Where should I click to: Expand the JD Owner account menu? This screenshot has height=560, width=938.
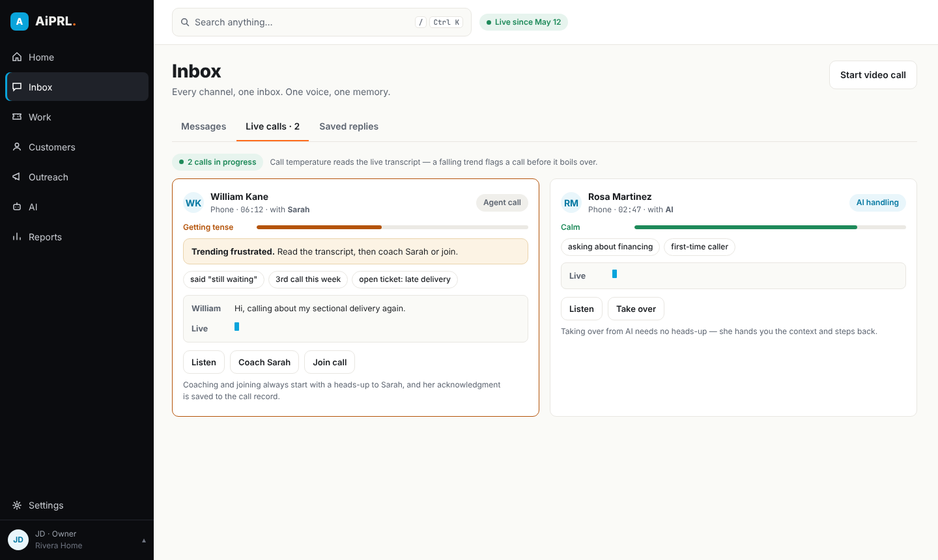point(77,540)
